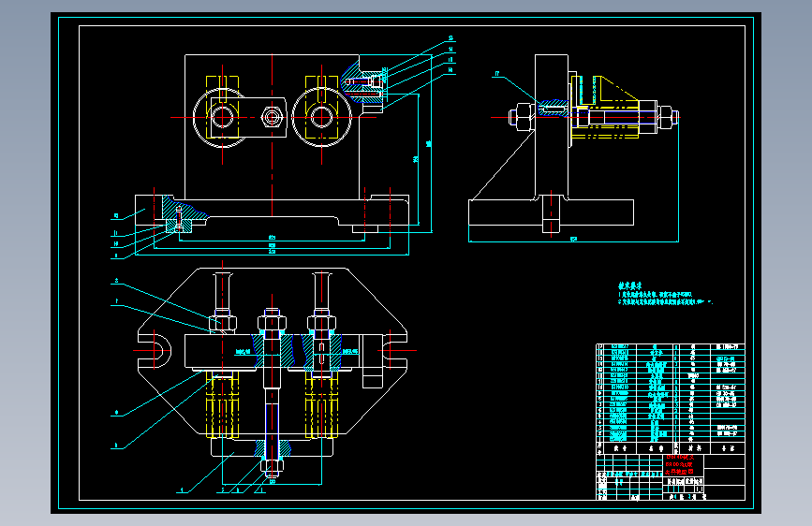The image size is (812, 526).
Task: Select the horizontal width dimension under side view
Action: tap(574, 240)
